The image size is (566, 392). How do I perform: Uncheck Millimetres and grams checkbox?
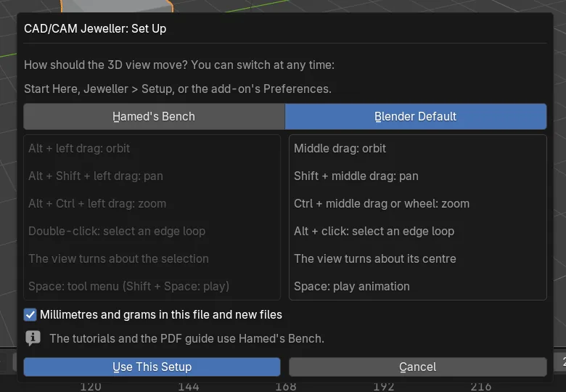pos(30,315)
